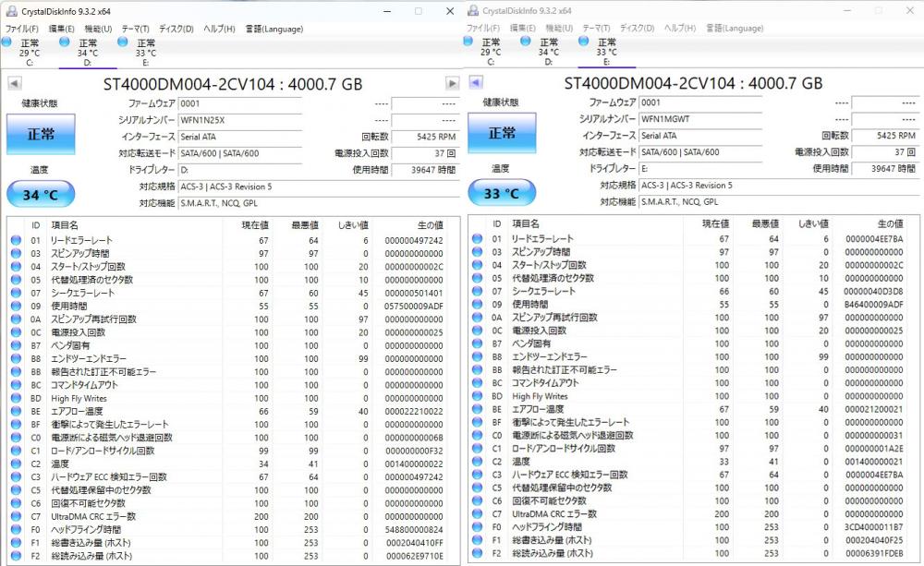Image resolution: width=924 pixels, height=566 pixels.
Task: Click blue status dot for row C7 in left window
Action: pyautogui.click(x=17, y=516)
